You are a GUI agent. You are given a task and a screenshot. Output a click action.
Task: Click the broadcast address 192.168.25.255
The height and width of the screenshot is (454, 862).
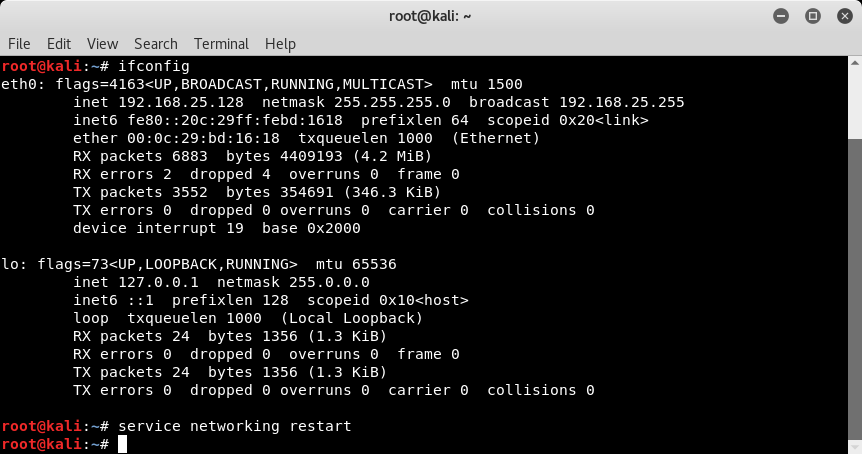click(622, 102)
